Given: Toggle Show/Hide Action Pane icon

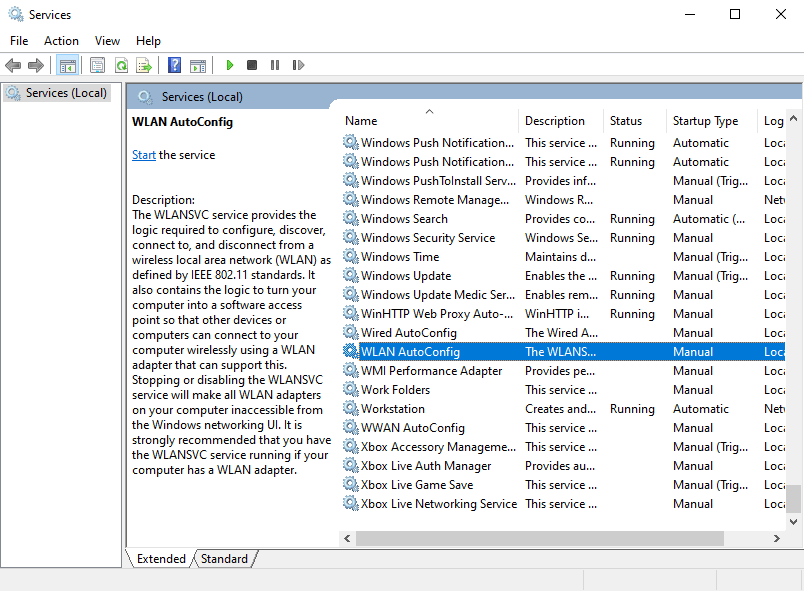Looking at the screenshot, I should tap(198, 66).
